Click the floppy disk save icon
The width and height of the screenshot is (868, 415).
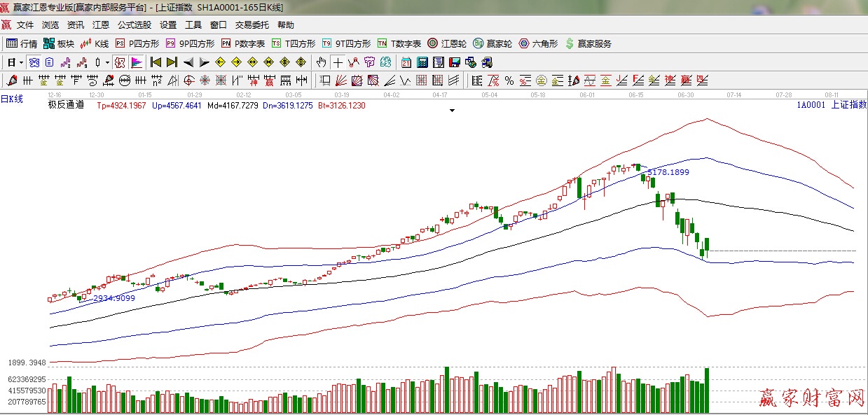(x=454, y=62)
